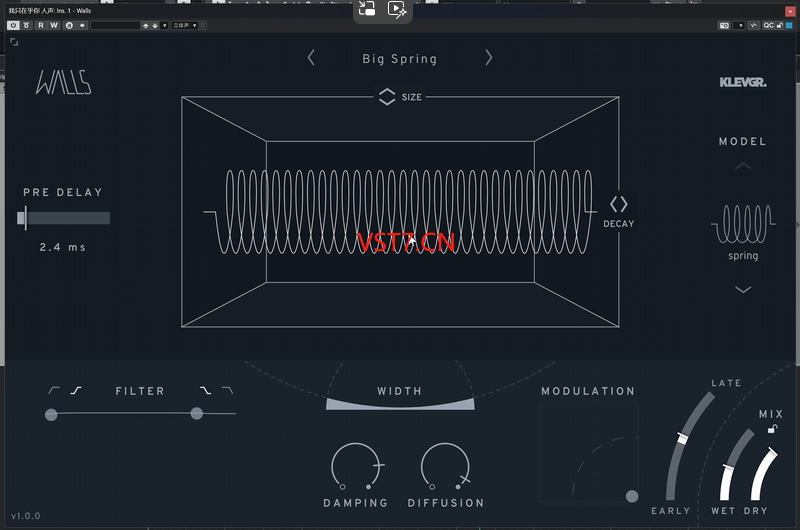Image resolution: width=800 pixels, height=530 pixels.
Task: Open the preset management dropdown arrow
Action: point(164,25)
